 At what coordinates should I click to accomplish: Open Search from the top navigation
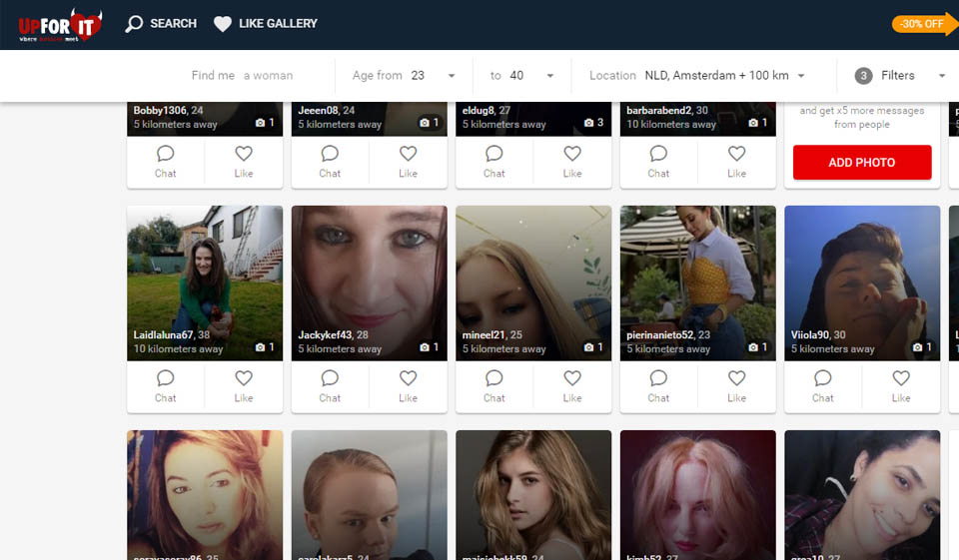(x=161, y=24)
